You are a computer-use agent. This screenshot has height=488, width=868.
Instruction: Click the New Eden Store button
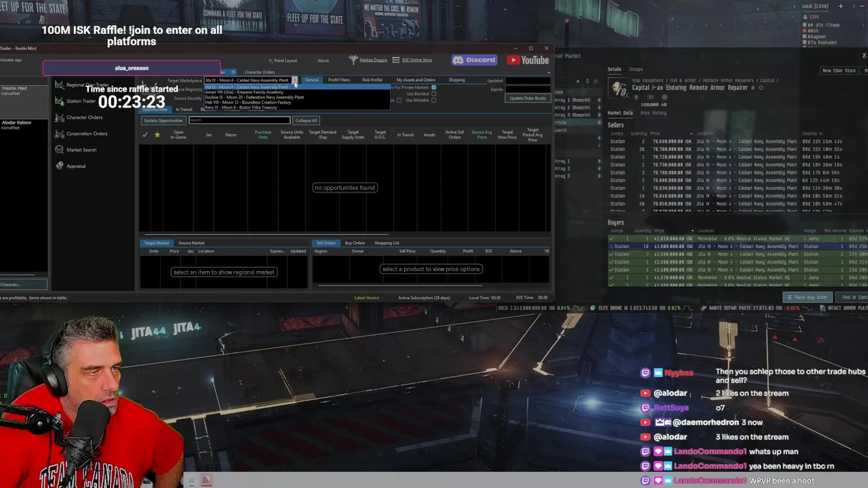pyautogui.click(x=839, y=70)
